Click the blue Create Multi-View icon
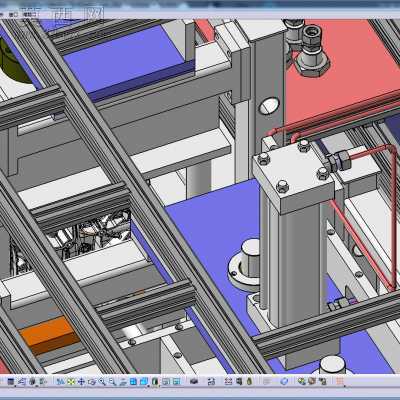The image size is (400, 400). point(133,381)
